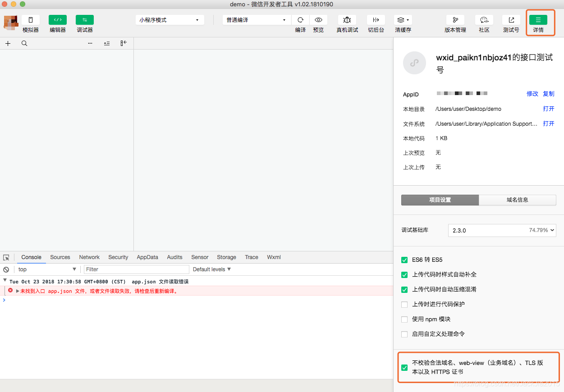
Task: Toggle the 模拟器 simulator panel button
Action: tap(31, 20)
